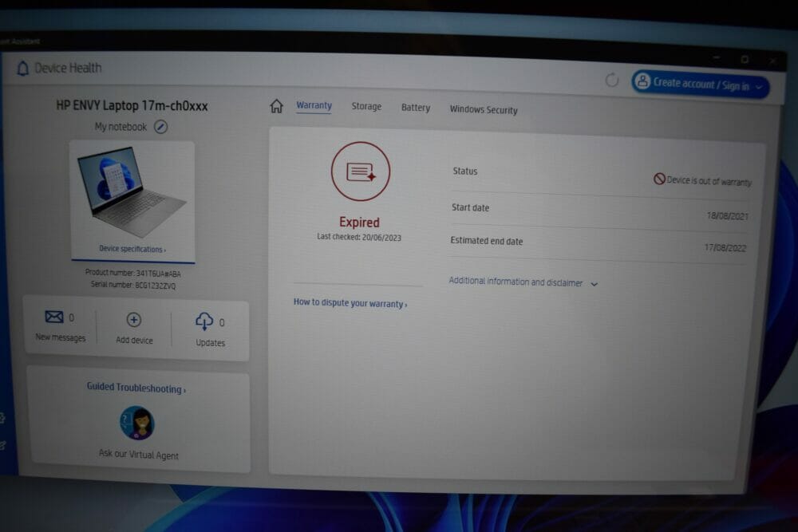Image resolution: width=798 pixels, height=532 pixels.
Task: Open Guided Troubleshooting link
Action: tap(136, 388)
